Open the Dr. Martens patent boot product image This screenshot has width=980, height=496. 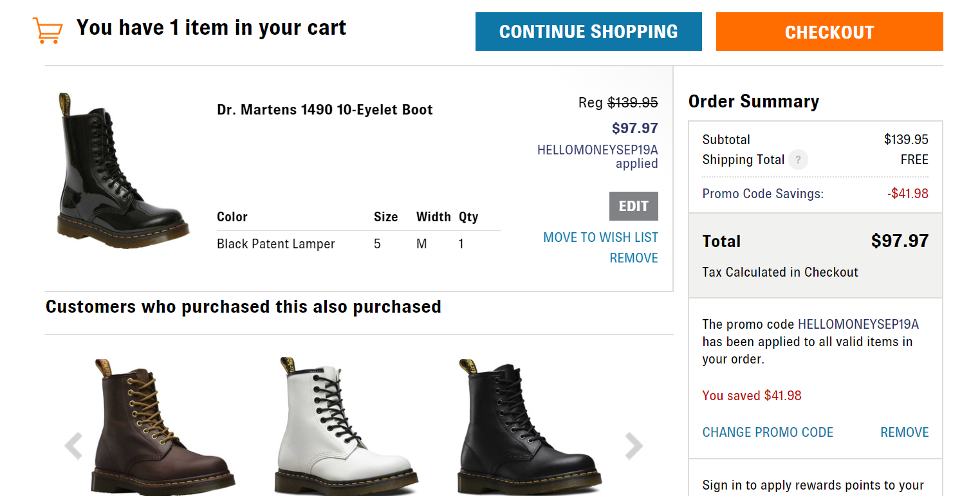(122, 171)
